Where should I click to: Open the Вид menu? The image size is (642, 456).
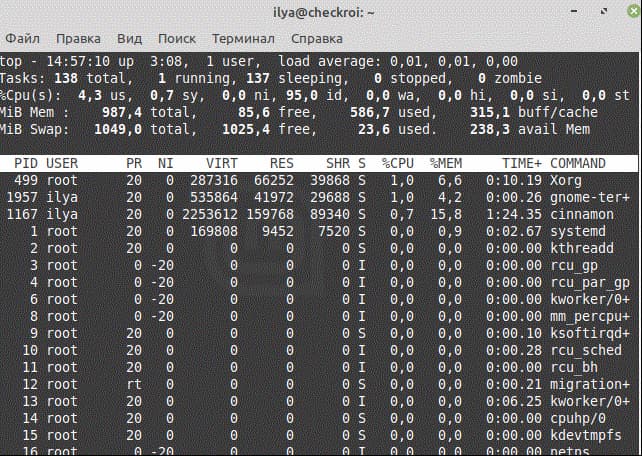[x=129, y=38]
